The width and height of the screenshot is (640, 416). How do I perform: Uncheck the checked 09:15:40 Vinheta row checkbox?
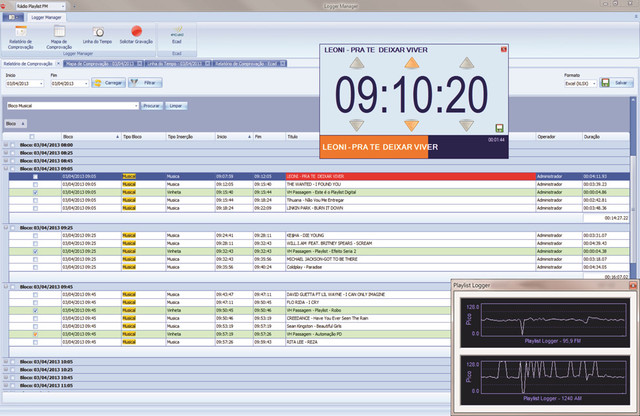tap(35, 193)
